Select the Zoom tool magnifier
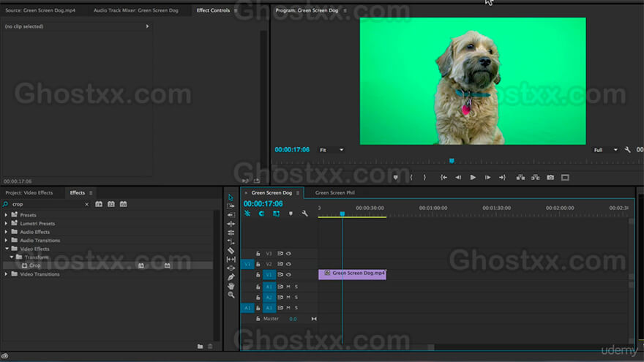This screenshot has height=362, width=644. tap(231, 295)
